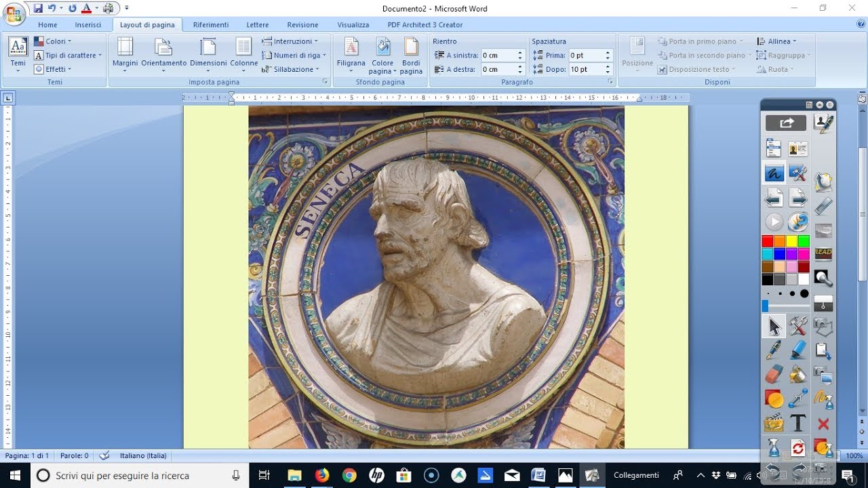Expand the Numeri di riga line numbers dropdown
868x488 pixels.
[294, 56]
